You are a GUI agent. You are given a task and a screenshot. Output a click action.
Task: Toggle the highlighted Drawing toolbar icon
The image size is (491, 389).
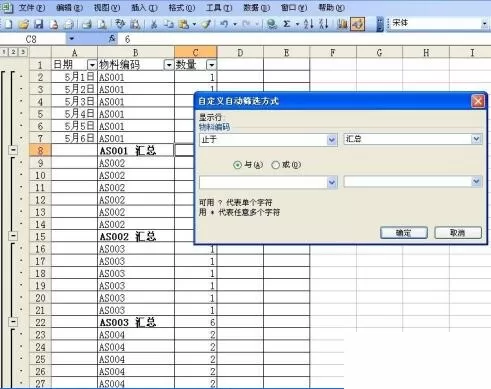[x=358, y=24]
